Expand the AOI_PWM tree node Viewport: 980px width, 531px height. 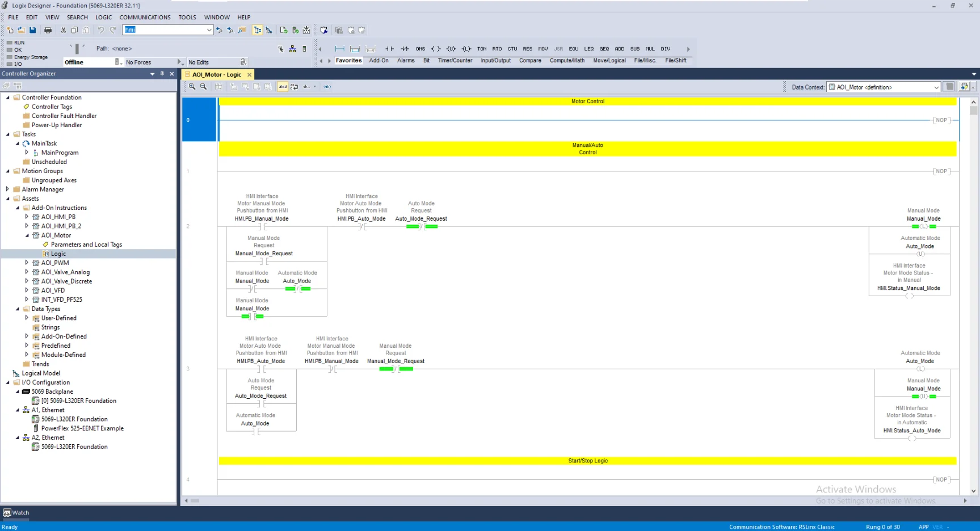(27, 263)
